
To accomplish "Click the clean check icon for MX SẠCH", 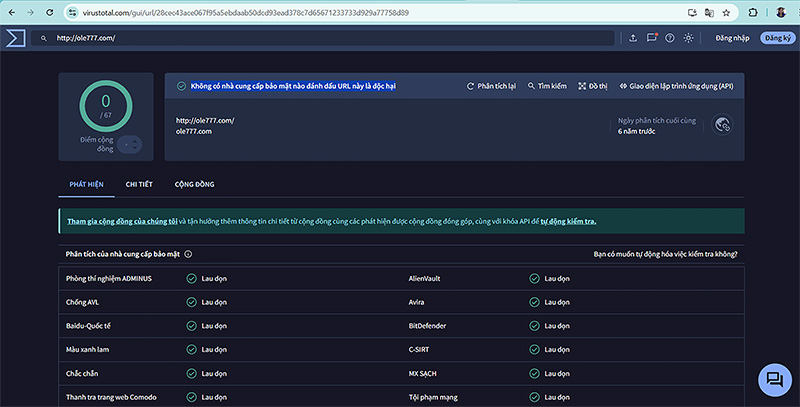I will click(x=534, y=373).
